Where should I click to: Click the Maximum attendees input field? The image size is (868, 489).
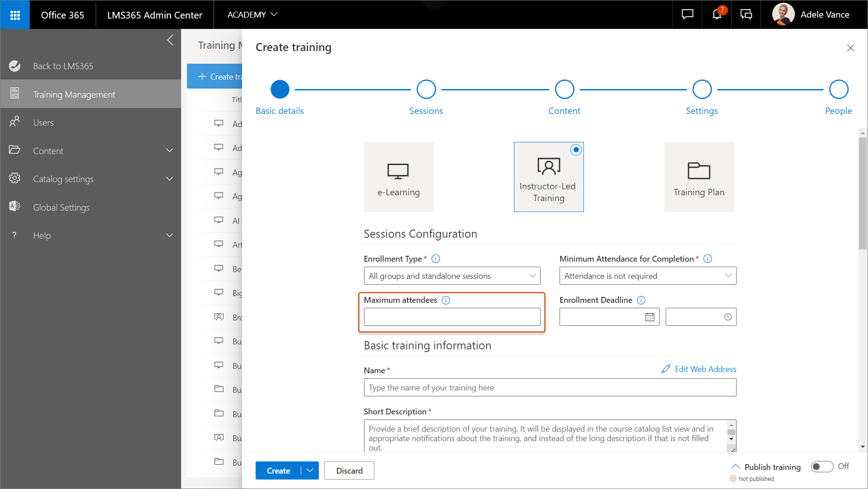[452, 317]
